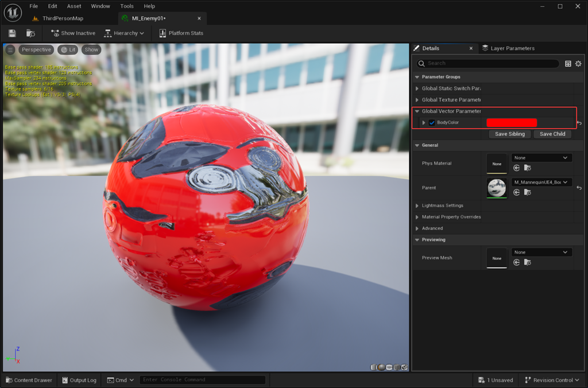Image resolution: width=588 pixels, height=388 pixels.
Task: Open BodyColor red color picker
Action: click(512, 123)
